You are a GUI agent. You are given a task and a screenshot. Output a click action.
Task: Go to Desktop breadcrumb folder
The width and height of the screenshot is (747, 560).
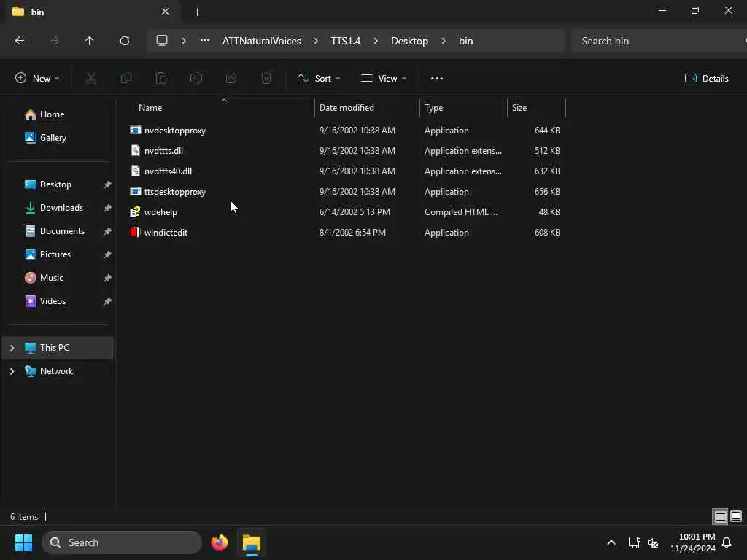point(409,41)
